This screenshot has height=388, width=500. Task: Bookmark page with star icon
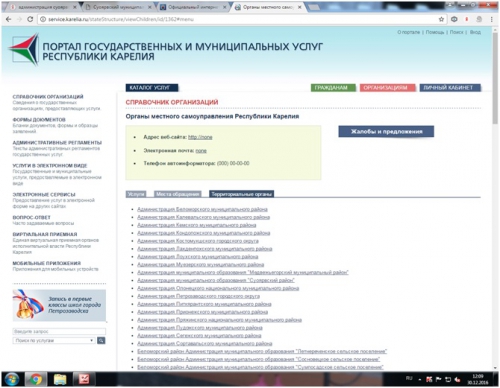(x=441, y=19)
